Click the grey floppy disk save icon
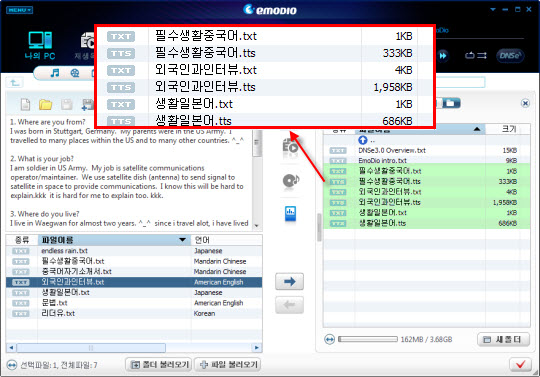This screenshot has height=377, width=540. click(x=66, y=104)
